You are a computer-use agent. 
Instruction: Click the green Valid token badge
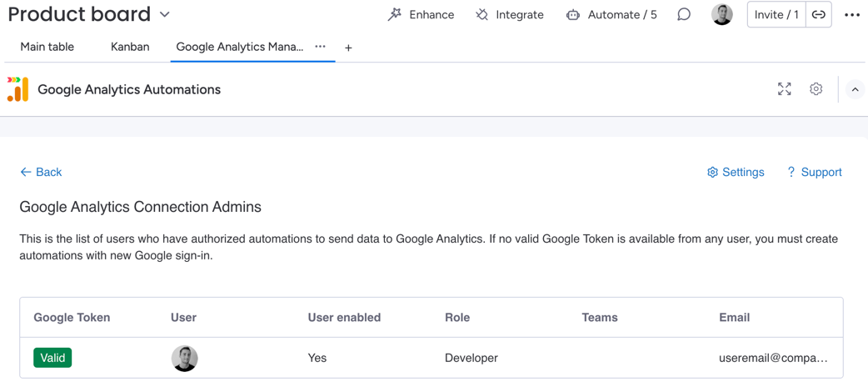52,358
